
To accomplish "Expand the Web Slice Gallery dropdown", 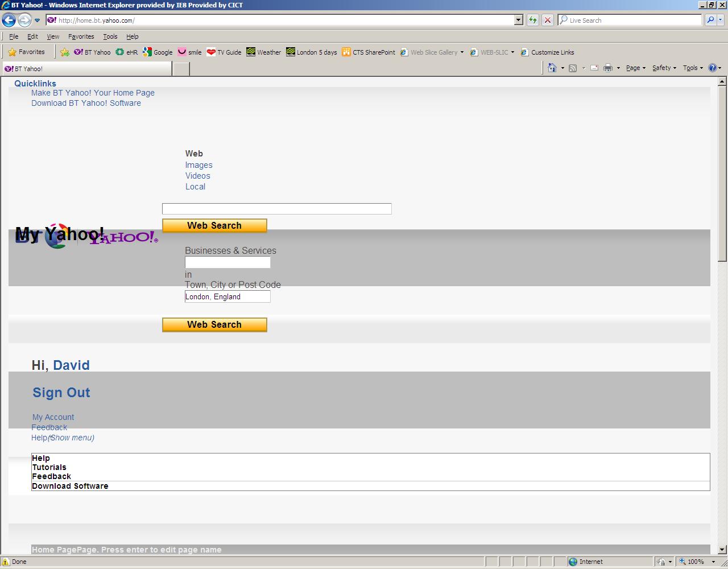I will point(462,52).
